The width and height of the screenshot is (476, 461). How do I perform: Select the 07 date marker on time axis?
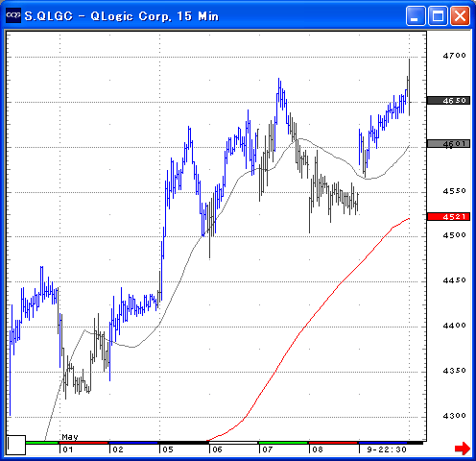(x=267, y=449)
